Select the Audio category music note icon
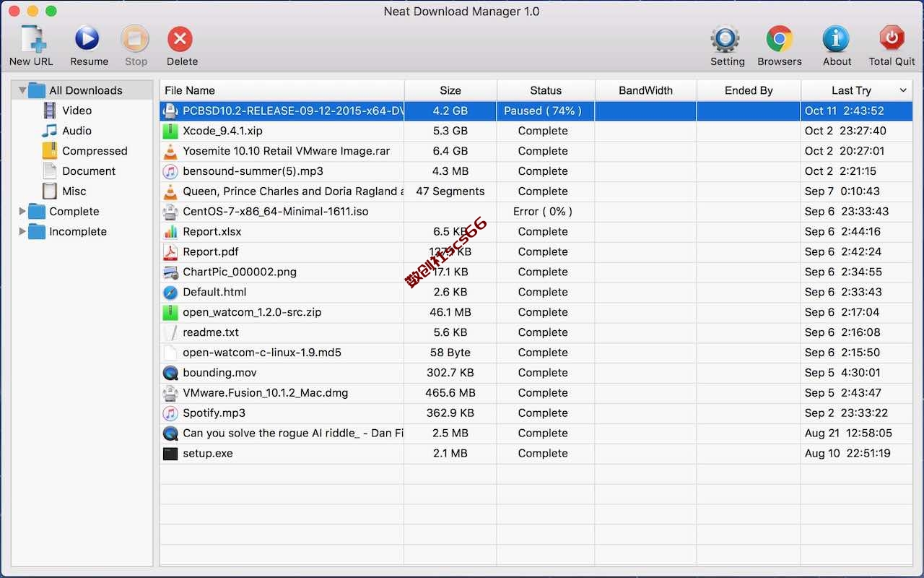This screenshot has height=578, width=924. [x=50, y=131]
